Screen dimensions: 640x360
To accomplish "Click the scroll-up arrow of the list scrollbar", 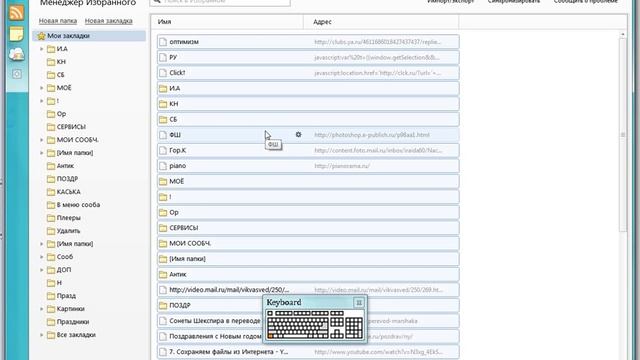I will [622, 35].
